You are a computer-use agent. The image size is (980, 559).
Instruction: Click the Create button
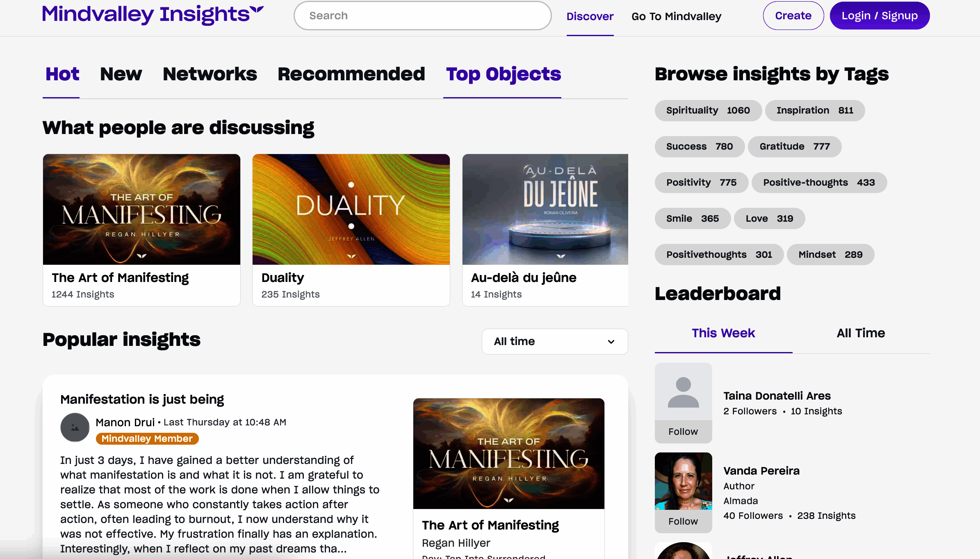click(x=793, y=16)
